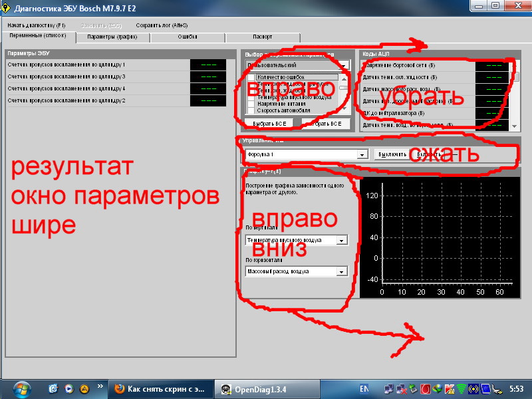Toggle the Количество ошибок checkbox
Image resolution: width=532 pixels, height=399 pixels.
[251, 78]
